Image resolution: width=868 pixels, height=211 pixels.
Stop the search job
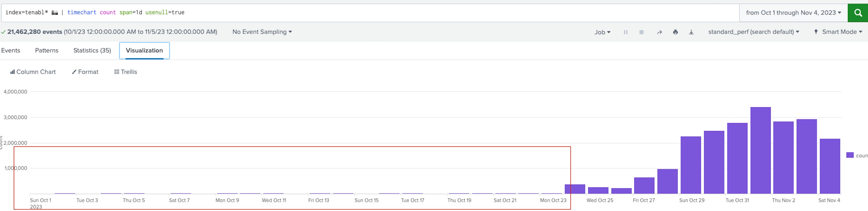tap(641, 32)
